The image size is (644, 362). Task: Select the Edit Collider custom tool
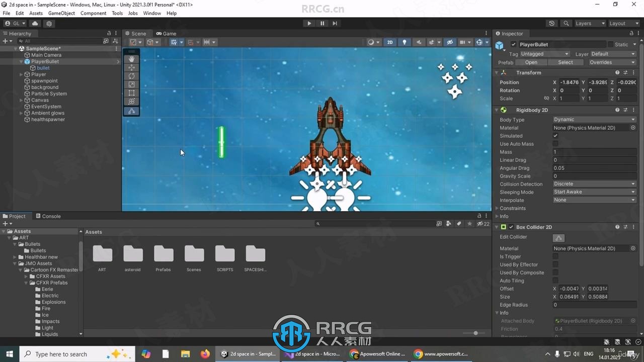(x=131, y=111)
